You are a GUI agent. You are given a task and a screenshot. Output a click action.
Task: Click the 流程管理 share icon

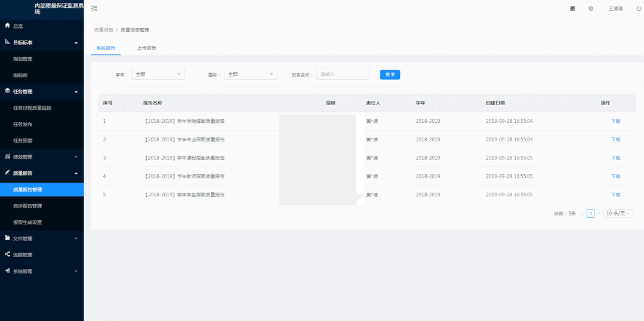pos(7,254)
